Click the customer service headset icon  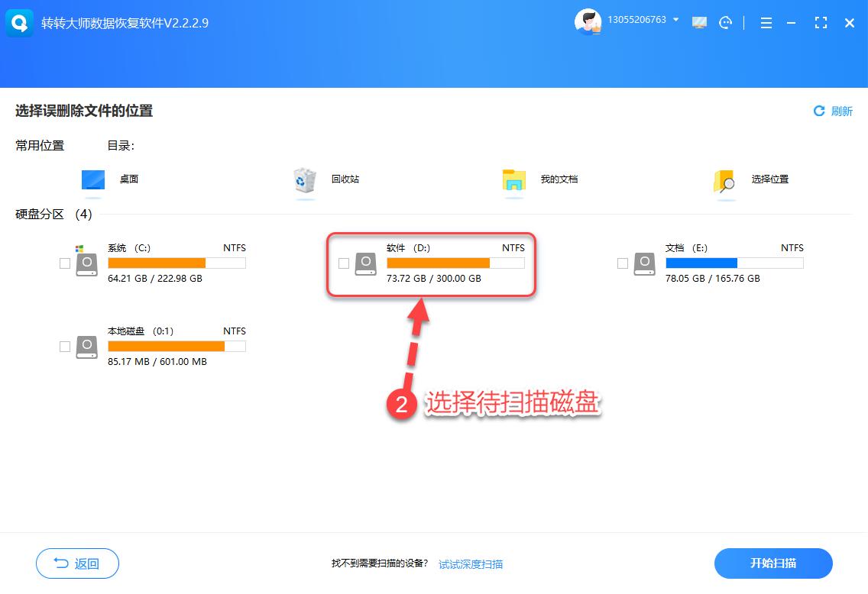(725, 23)
